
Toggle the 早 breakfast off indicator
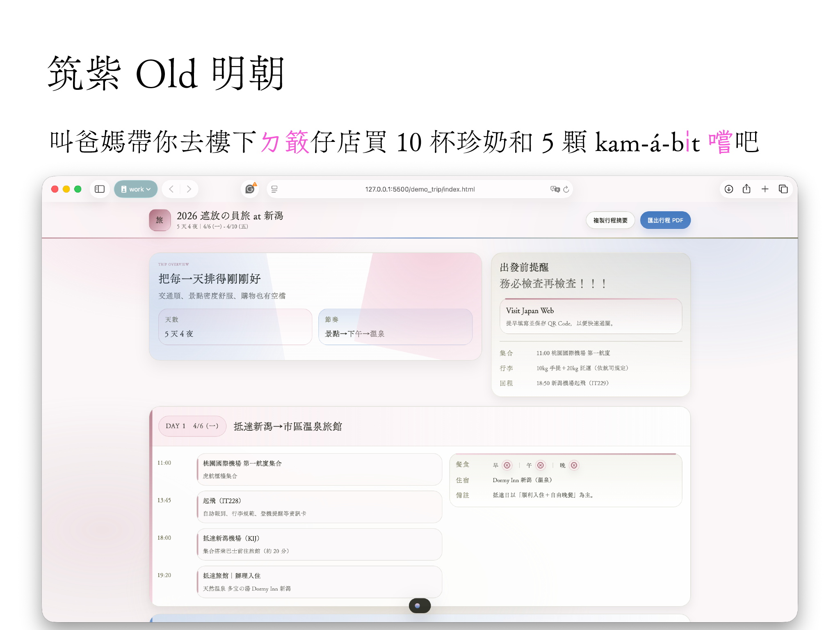507,466
